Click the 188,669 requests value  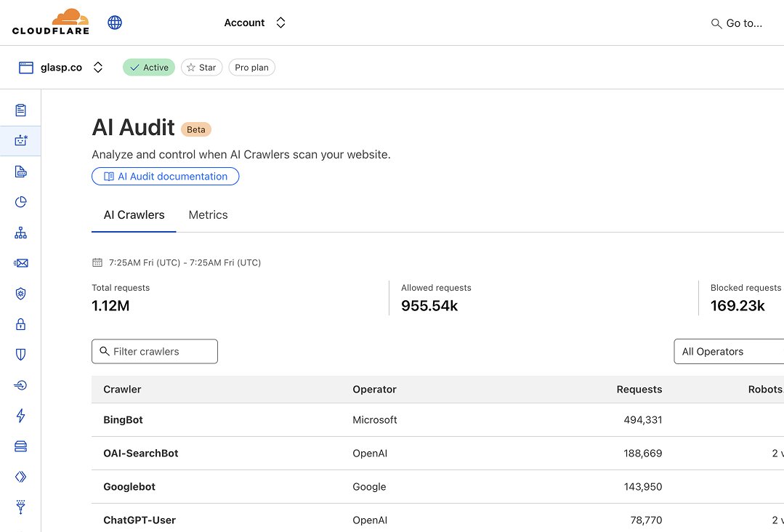pos(642,454)
